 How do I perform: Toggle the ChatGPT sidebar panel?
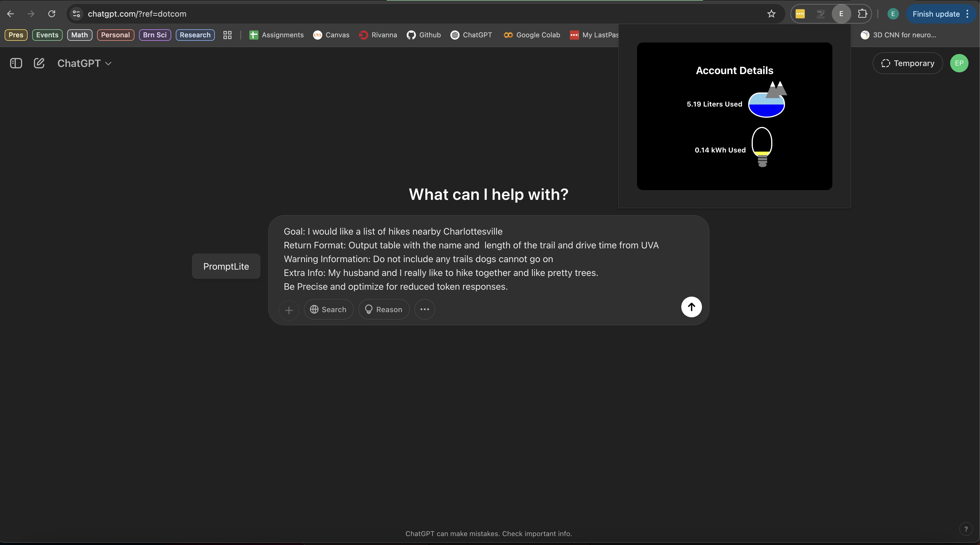(x=16, y=63)
